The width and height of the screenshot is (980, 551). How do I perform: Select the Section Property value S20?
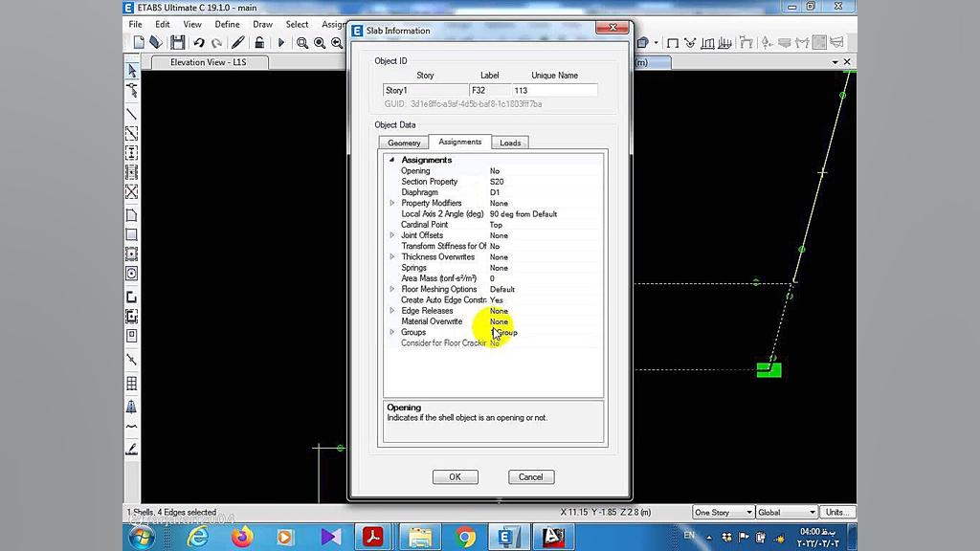pyautogui.click(x=497, y=182)
